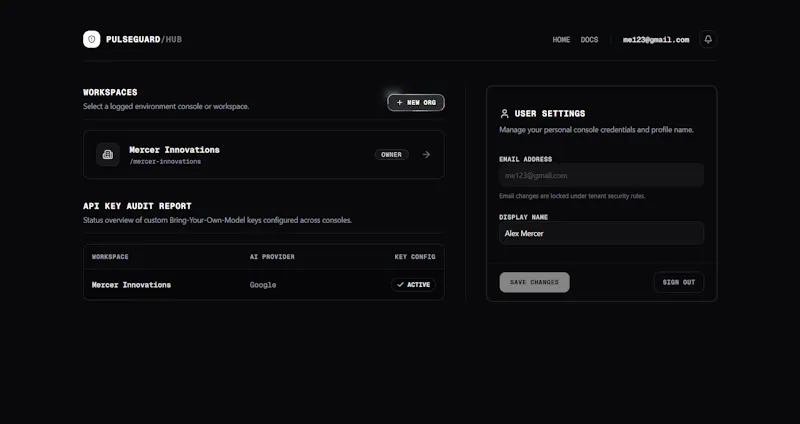This screenshot has width=800, height=424.
Task: Click the API Key Audit Report heading
Action: pyautogui.click(x=137, y=206)
